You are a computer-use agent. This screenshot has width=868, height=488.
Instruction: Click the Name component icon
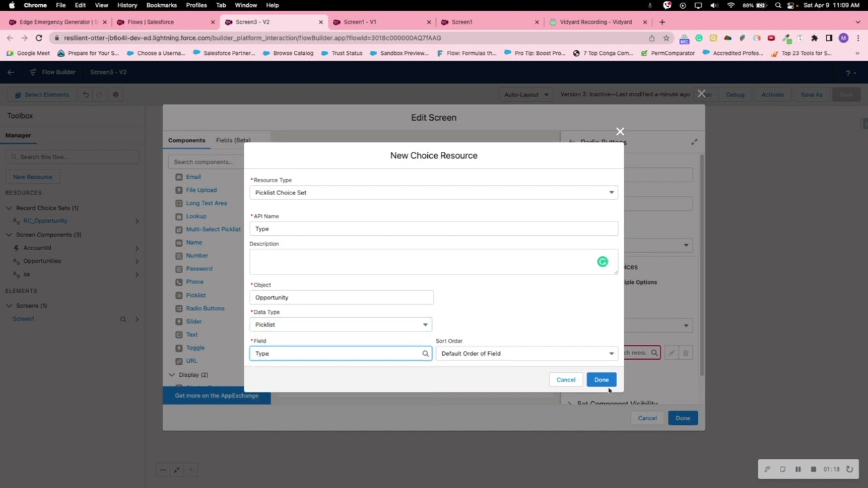179,243
